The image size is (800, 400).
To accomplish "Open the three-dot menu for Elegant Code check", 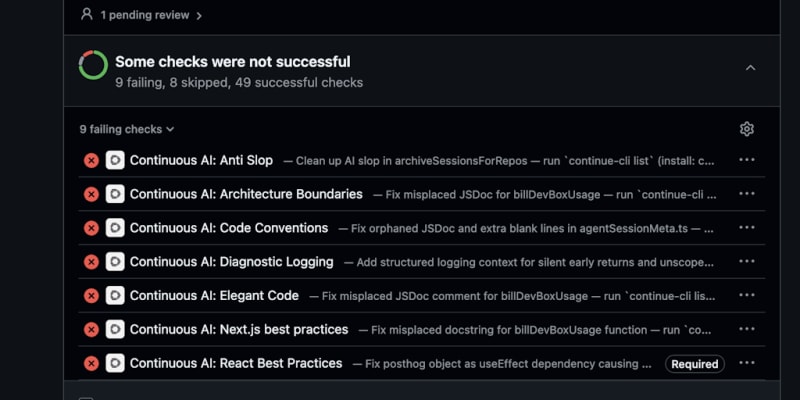I will pyautogui.click(x=746, y=296).
